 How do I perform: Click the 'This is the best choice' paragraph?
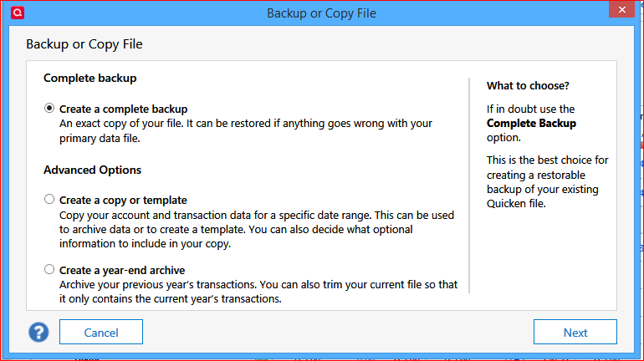click(548, 181)
